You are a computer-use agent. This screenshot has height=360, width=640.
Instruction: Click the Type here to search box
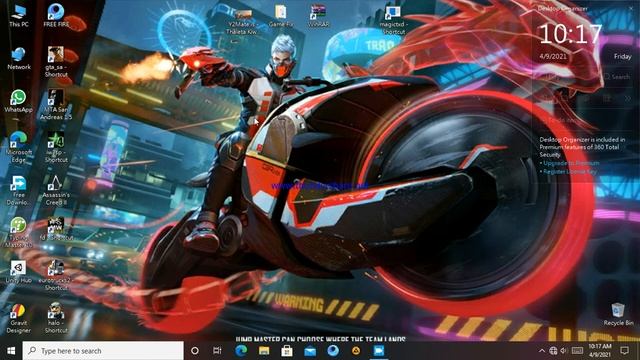[x=103, y=351]
